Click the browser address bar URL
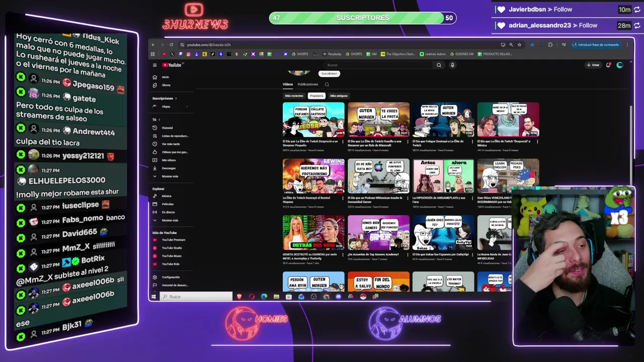644x362 pixels. (x=209, y=45)
